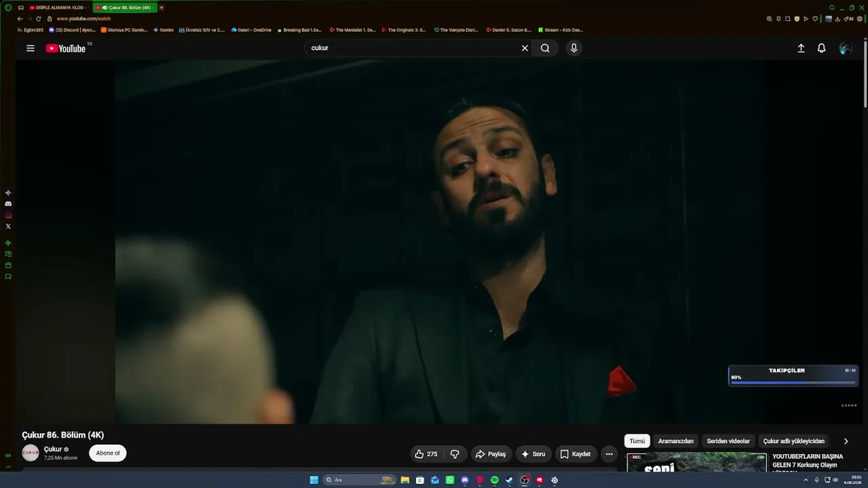Image resolution: width=868 pixels, height=488 pixels.
Task: Select the Aramanızdan filter chip
Action: tap(675, 441)
